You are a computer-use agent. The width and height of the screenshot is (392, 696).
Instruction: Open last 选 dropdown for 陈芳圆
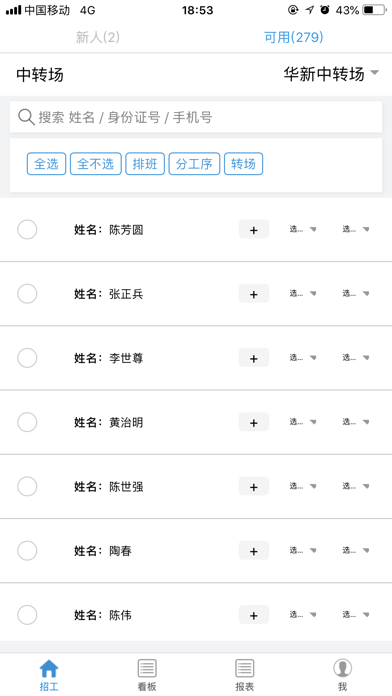pyautogui.click(x=356, y=229)
